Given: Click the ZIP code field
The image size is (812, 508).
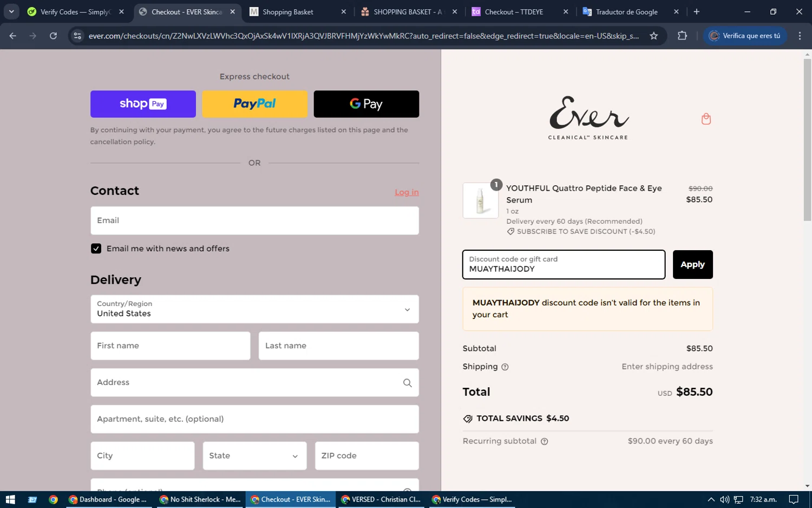Looking at the screenshot, I should coord(366,456).
